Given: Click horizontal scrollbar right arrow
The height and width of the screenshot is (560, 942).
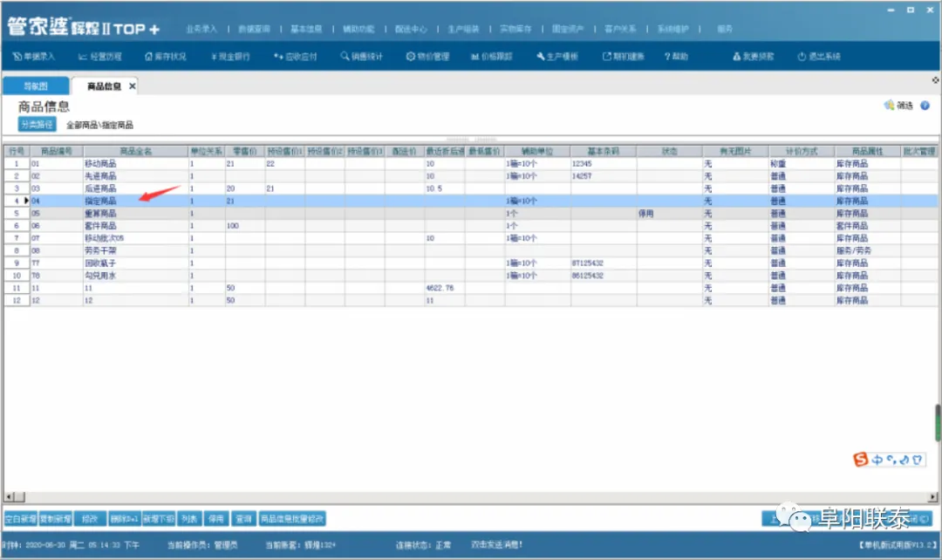Looking at the screenshot, I should [x=932, y=497].
